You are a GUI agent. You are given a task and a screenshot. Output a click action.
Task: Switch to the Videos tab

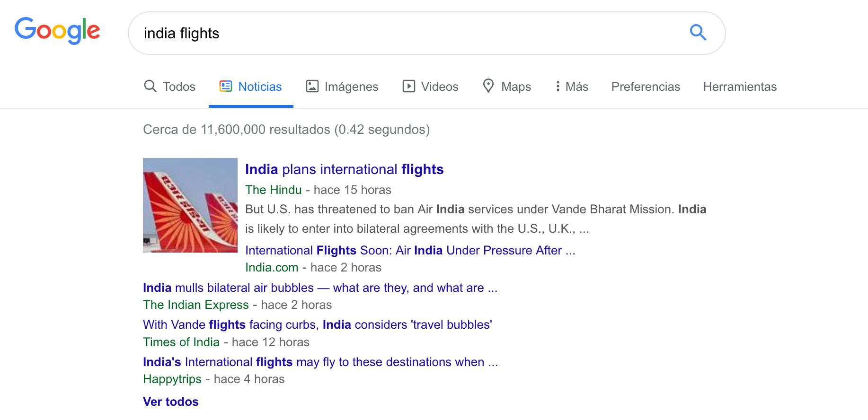coord(439,87)
